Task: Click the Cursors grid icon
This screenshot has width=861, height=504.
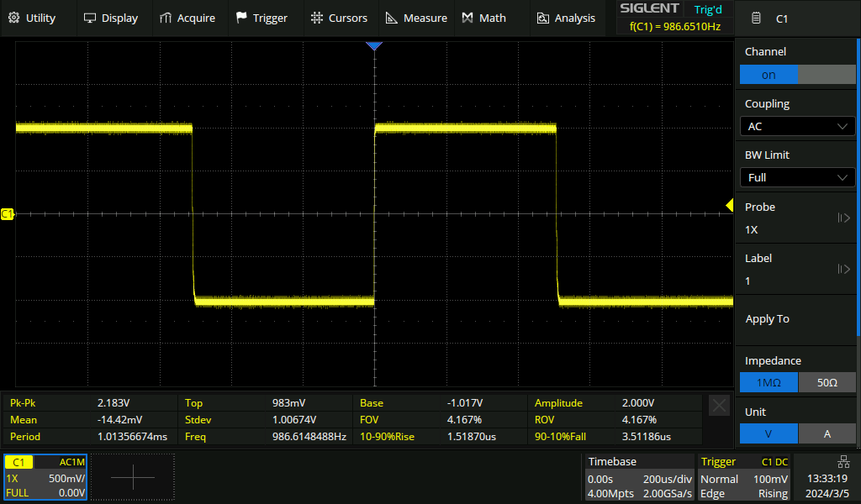Action: click(316, 18)
